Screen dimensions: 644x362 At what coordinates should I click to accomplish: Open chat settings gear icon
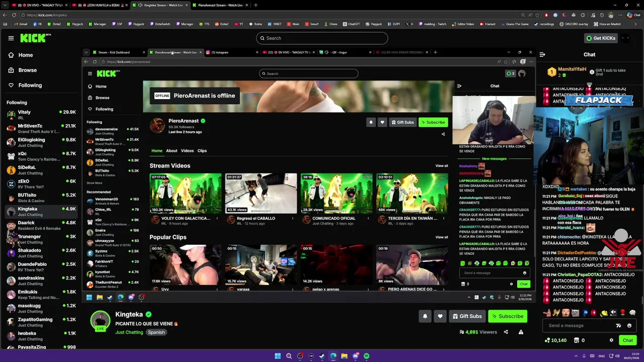click(611, 340)
